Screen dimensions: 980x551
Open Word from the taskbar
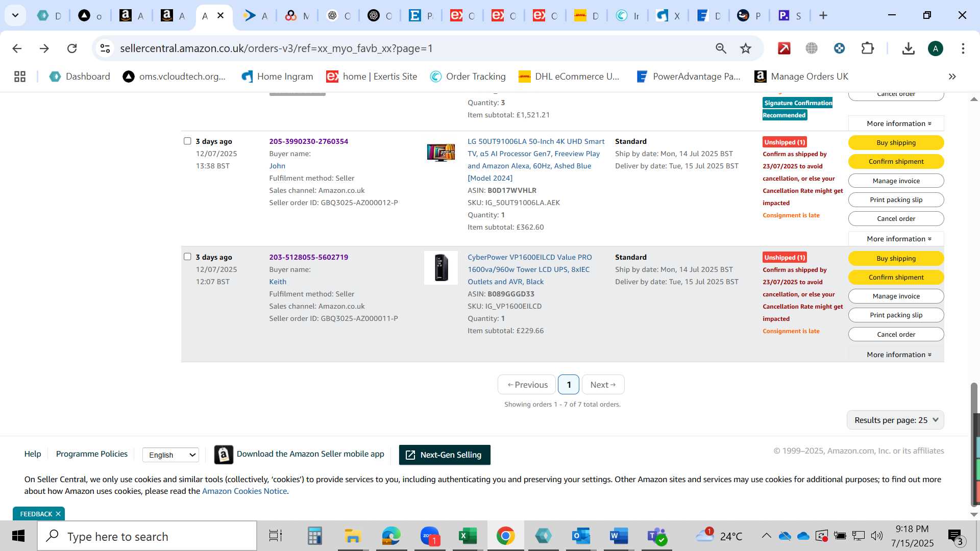(x=618, y=536)
